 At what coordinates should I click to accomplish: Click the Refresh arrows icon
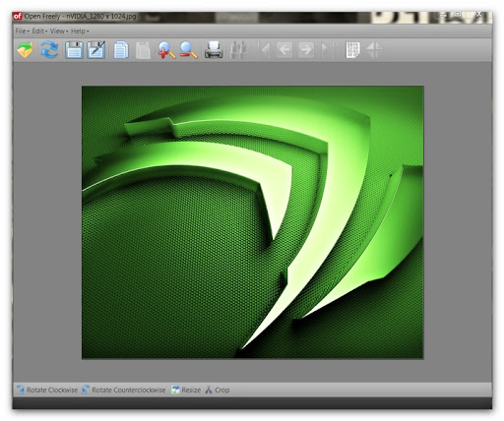coord(49,50)
